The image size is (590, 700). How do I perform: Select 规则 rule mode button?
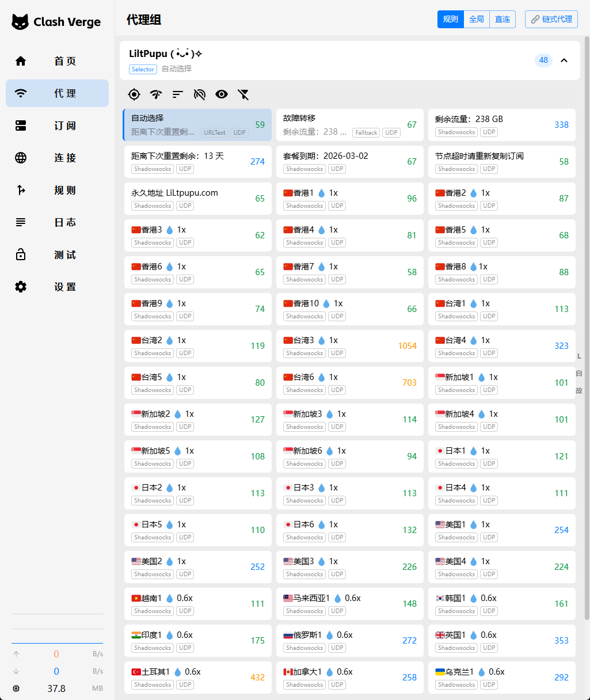(451, 19)
